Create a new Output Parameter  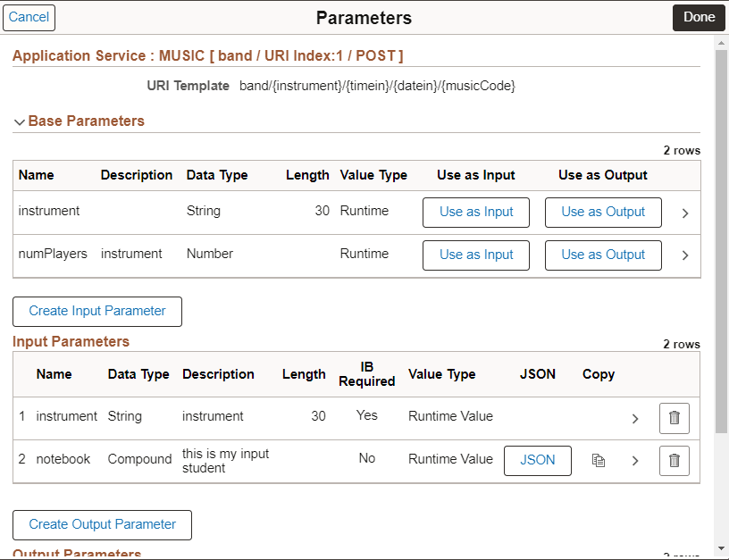[x=102, y=525]
